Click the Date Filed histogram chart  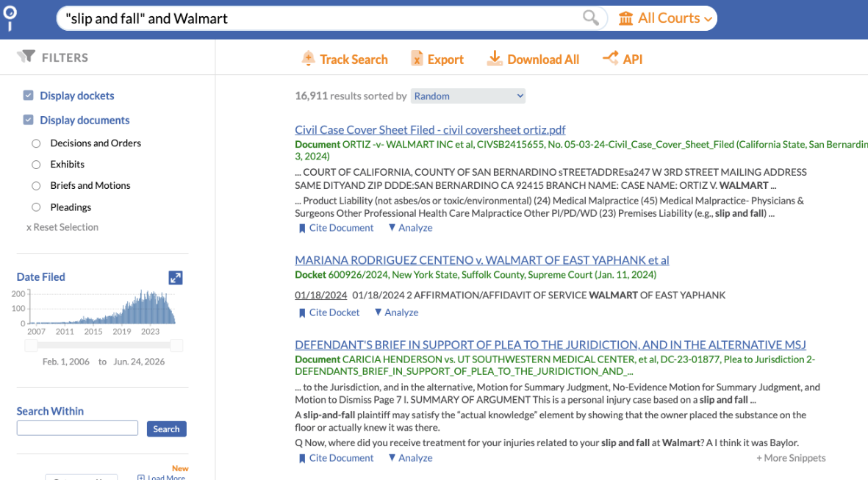point(102,307)
